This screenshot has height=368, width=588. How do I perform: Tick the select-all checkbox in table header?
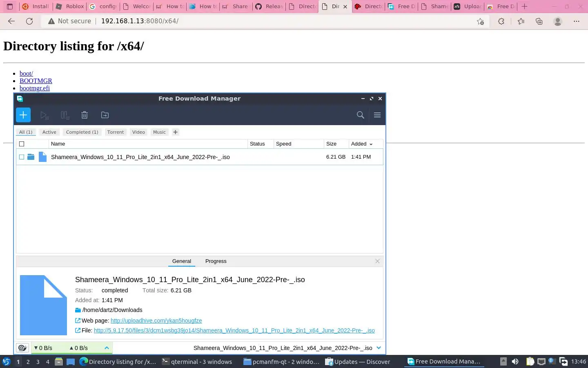[x=22, y=144]
